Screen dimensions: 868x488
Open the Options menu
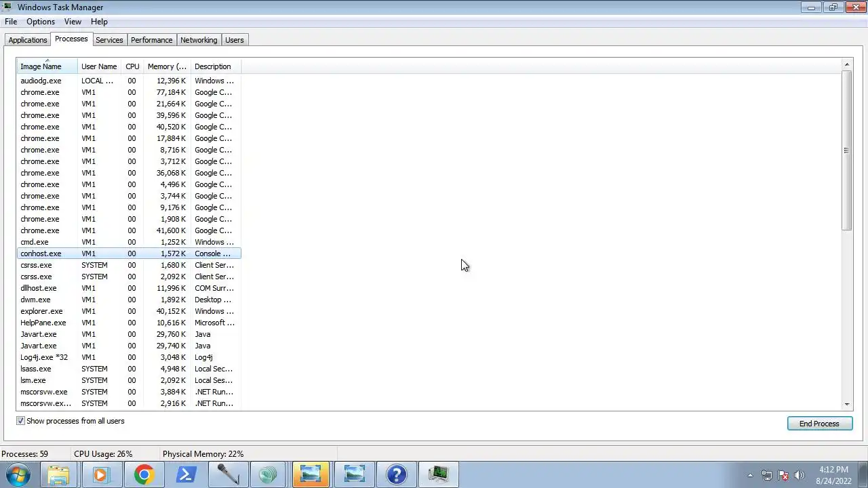click(41, 22)
